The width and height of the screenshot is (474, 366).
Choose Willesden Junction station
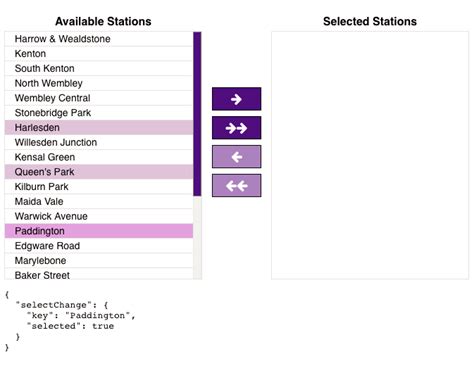point(99,142)
